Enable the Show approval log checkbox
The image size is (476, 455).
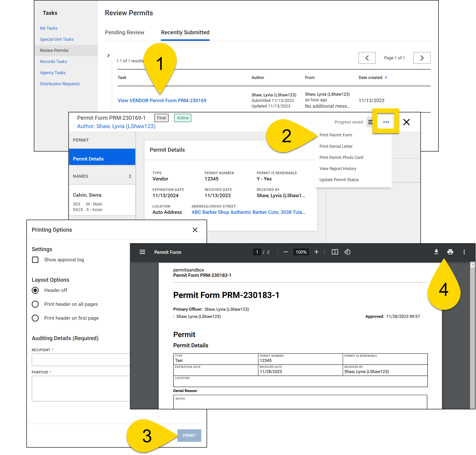[x=35, y=259]
